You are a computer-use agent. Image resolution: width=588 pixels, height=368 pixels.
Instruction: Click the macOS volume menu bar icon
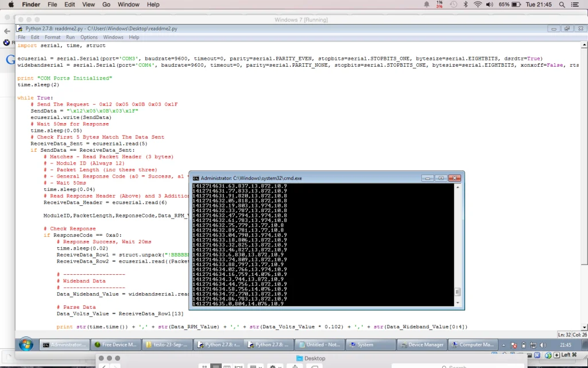click(490, 5)
